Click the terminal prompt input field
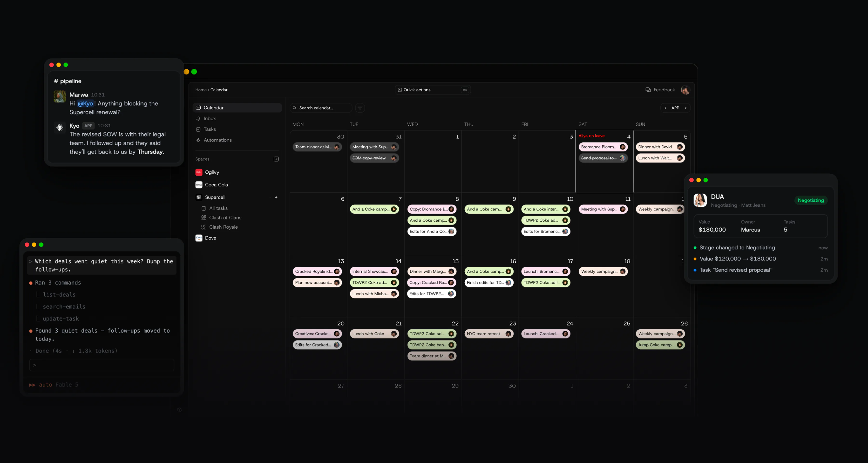Image resolution: width=868 pixels, height=463 pixels. [x=102, y=365]
